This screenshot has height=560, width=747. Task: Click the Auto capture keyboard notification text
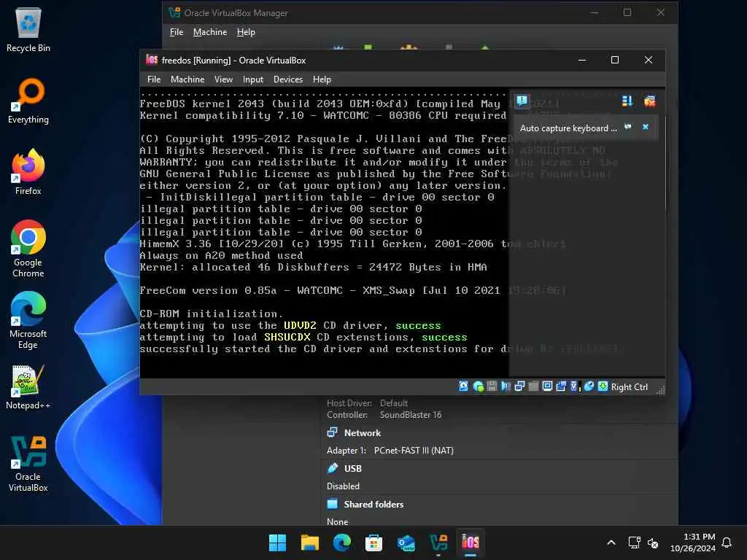click(568, 128)
